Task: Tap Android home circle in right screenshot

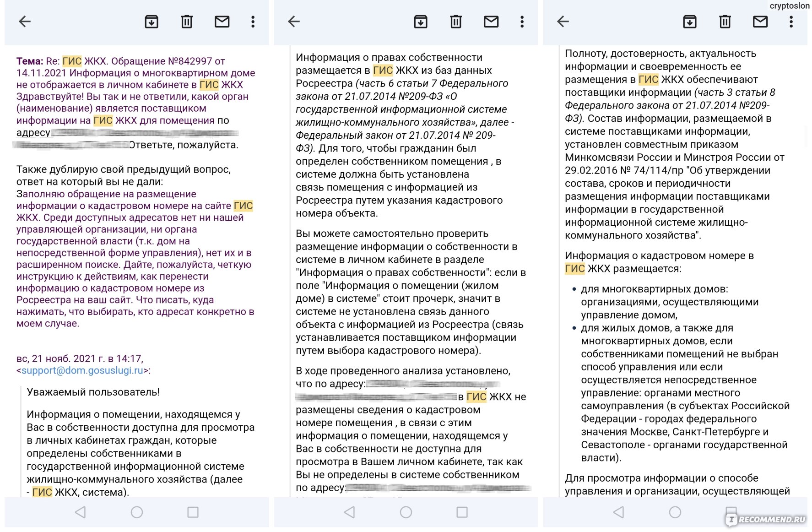Action: pos(675,512)
